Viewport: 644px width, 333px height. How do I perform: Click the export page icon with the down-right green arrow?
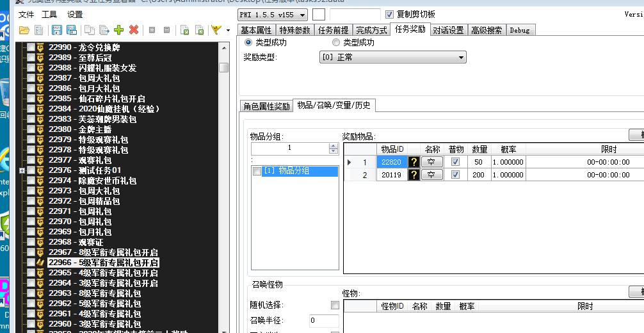coord(185,30)
